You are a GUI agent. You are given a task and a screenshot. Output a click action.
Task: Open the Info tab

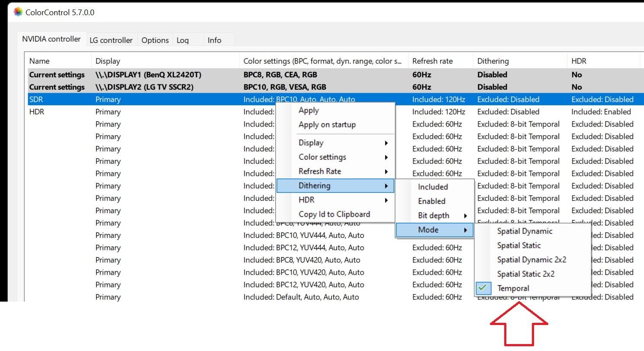click(214, 40)
